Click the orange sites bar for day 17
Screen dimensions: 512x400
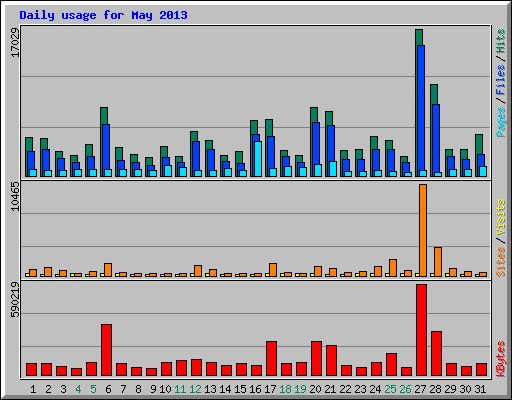tap(273, 270)
